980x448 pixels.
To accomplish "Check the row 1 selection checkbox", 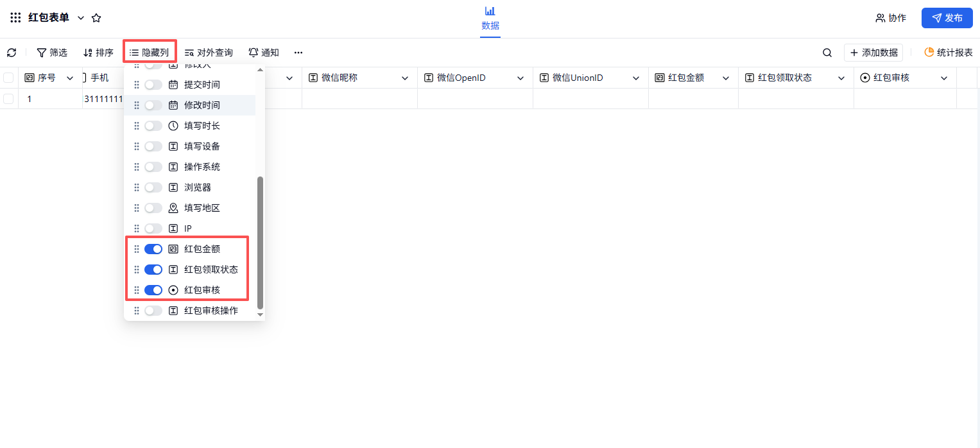I will coord(8,99).
